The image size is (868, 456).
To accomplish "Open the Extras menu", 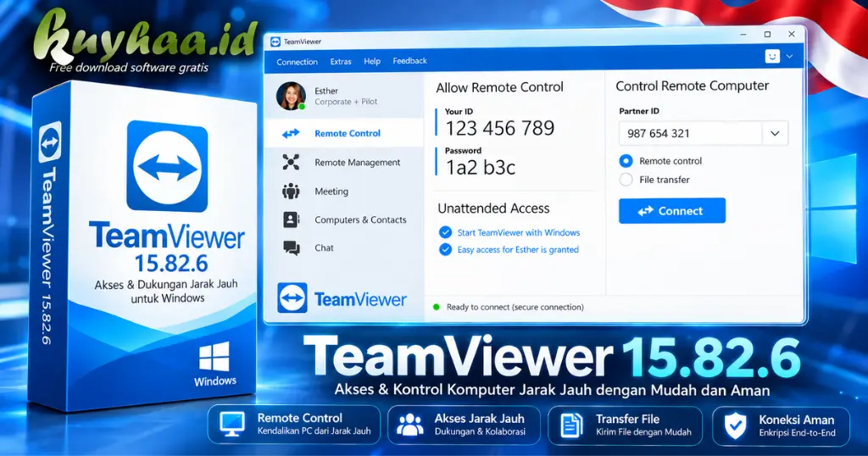I will click(x=341, y=61).
